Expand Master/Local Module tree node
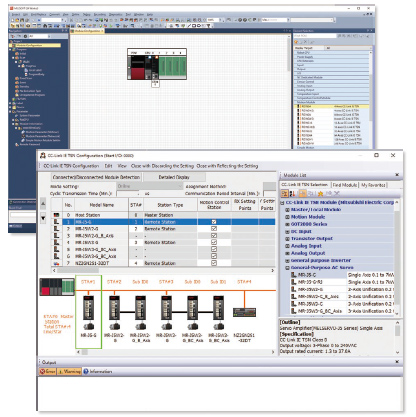 coord(287,210)
